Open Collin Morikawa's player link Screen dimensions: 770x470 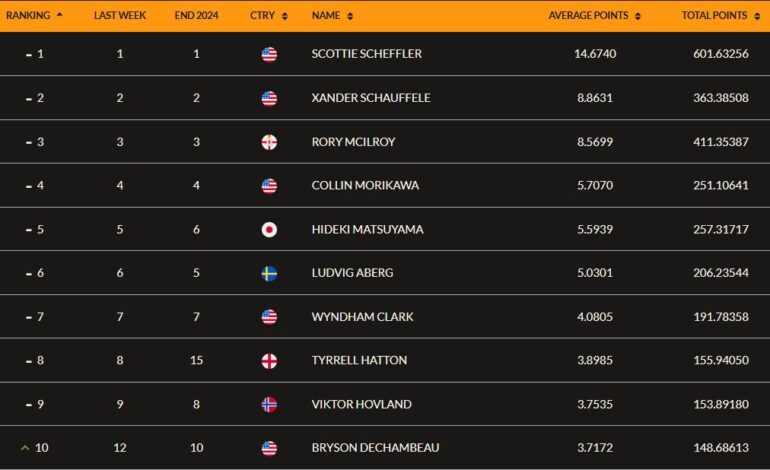(x=365, y=185)
